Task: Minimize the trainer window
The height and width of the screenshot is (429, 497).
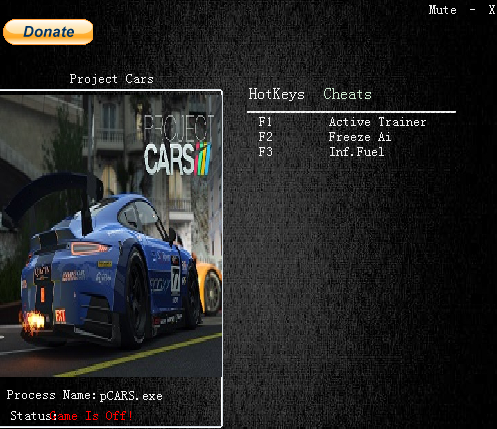Action: pos(472,10)
